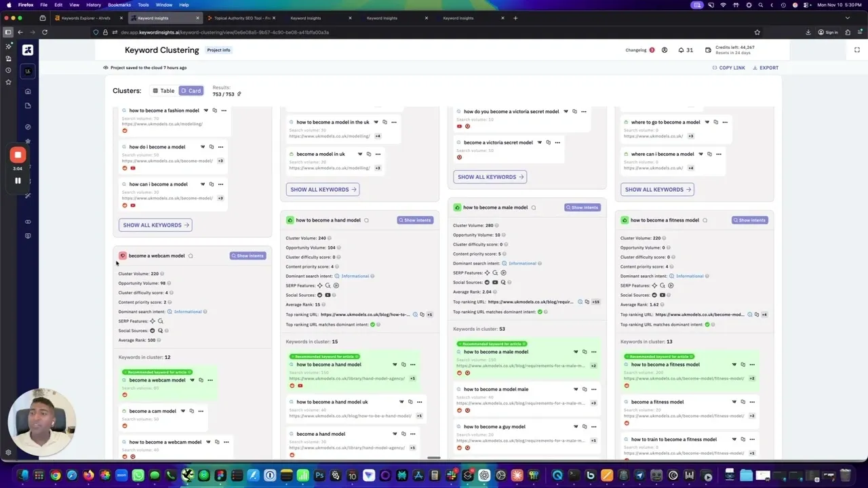Show all keywords in the victoria secret model cluster
The height and width of the screenshot is (488, 868).
coord(490,177)
